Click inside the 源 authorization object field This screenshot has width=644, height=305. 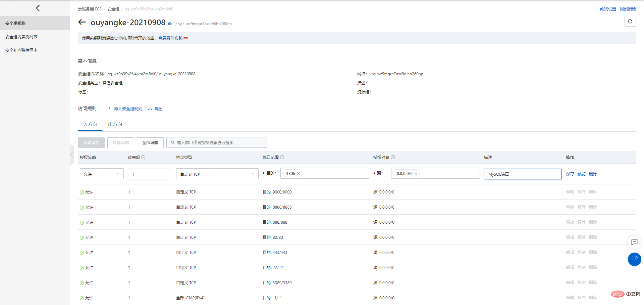pyautogui.click(x=435, y=173)
